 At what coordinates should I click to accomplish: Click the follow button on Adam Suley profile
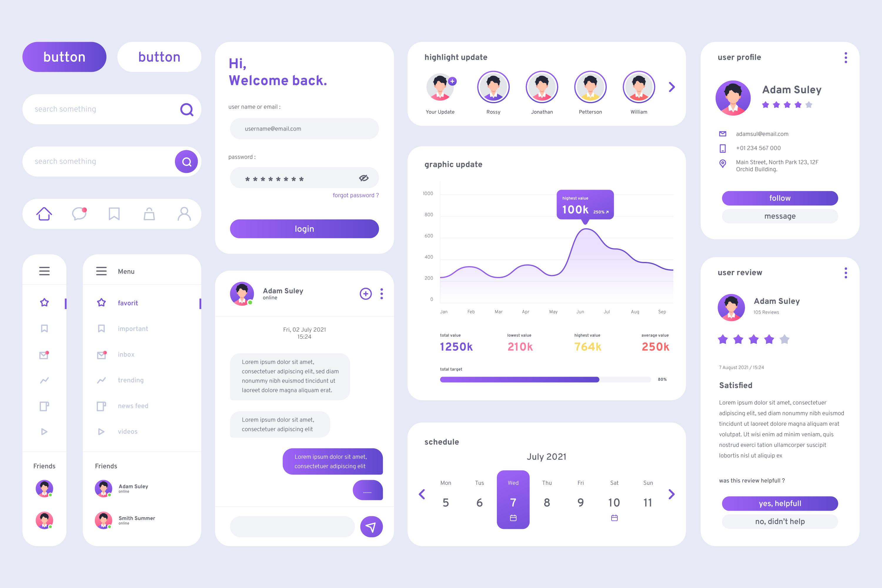pyautogui.click(x=780, y=198)
